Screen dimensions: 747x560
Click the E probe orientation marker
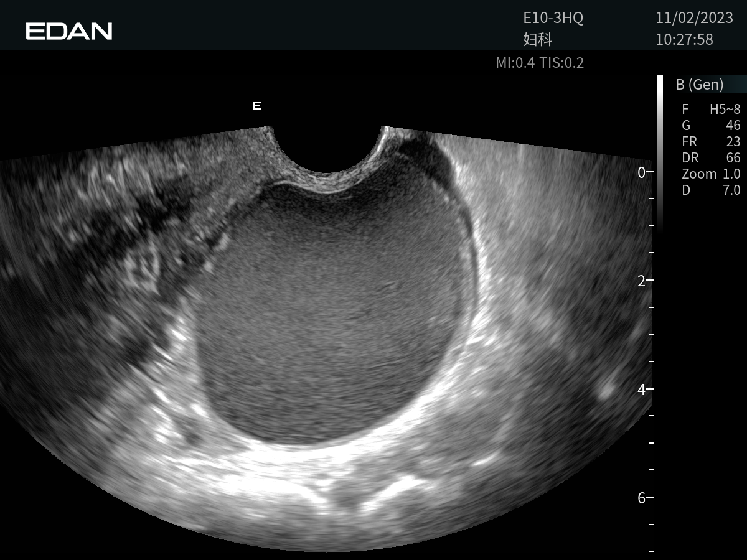256,106
